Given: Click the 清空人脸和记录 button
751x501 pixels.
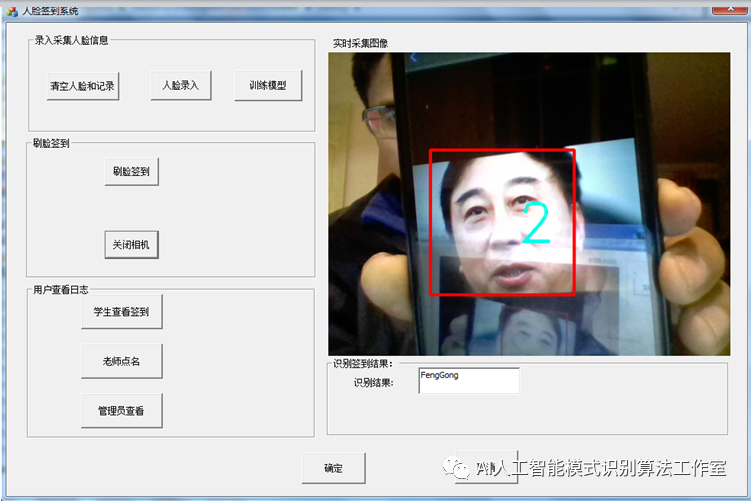Looking at the screenshot, I should 82,86.
